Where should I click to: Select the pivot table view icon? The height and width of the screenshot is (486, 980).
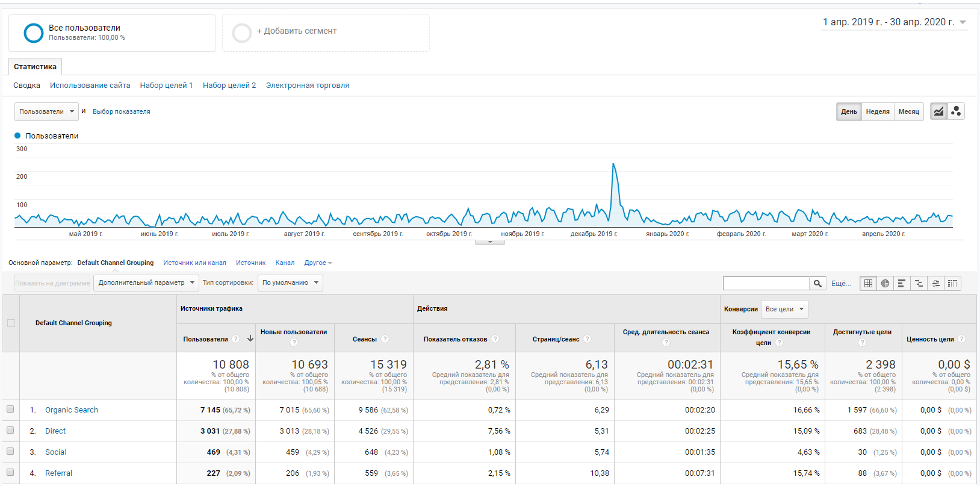click(x=952, y=284)
